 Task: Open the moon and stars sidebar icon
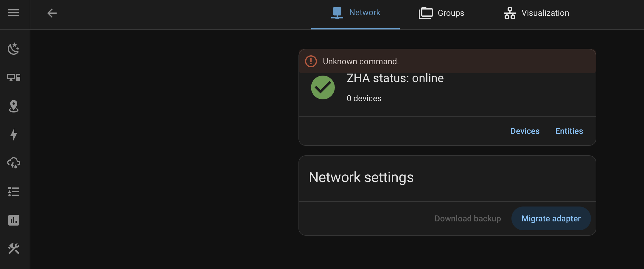coord(14,49)
